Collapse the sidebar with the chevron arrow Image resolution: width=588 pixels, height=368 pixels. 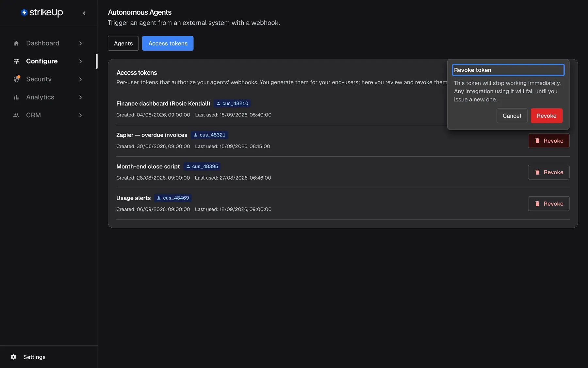click(x=84, y=13)
